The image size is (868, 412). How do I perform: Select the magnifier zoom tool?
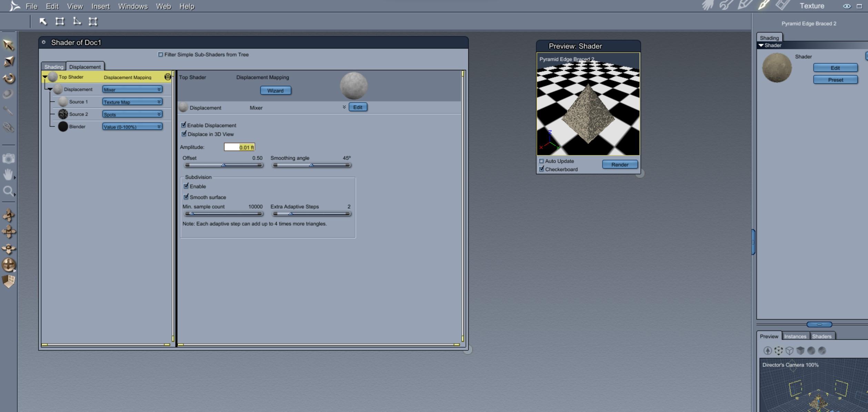[8, 191]
